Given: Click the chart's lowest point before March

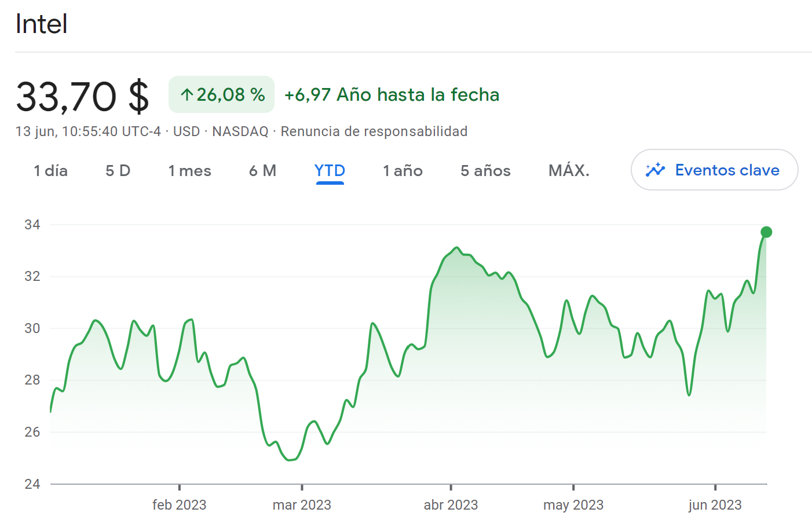Looking at the screenshot, I should tap(290, 460).
